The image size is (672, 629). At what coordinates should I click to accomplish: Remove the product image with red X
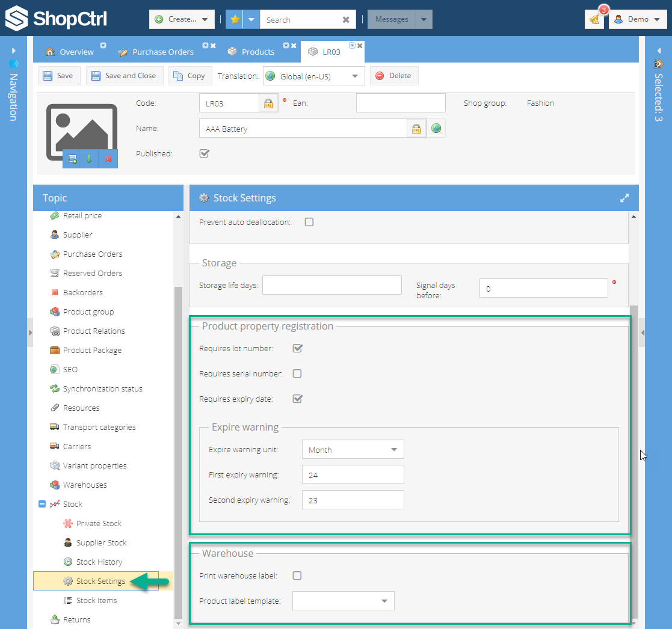point(108,159)
